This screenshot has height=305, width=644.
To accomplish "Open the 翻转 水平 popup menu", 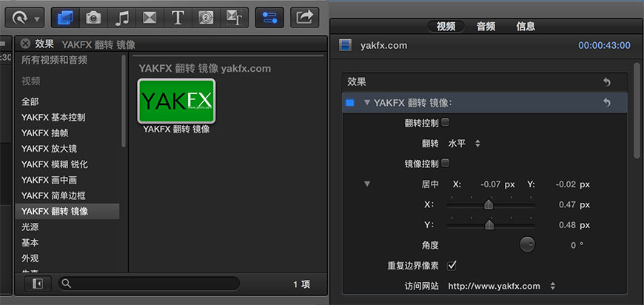I will click(x=464, y=144).
